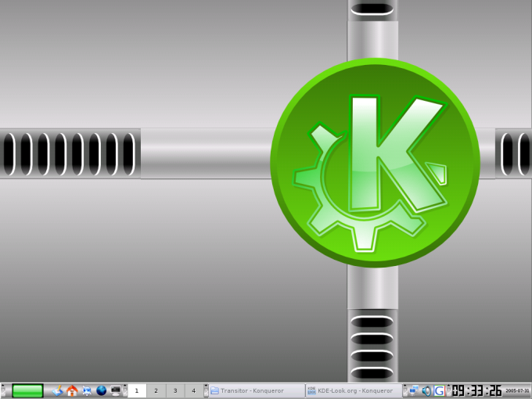Open the Home folder icon

click(72, 390)
